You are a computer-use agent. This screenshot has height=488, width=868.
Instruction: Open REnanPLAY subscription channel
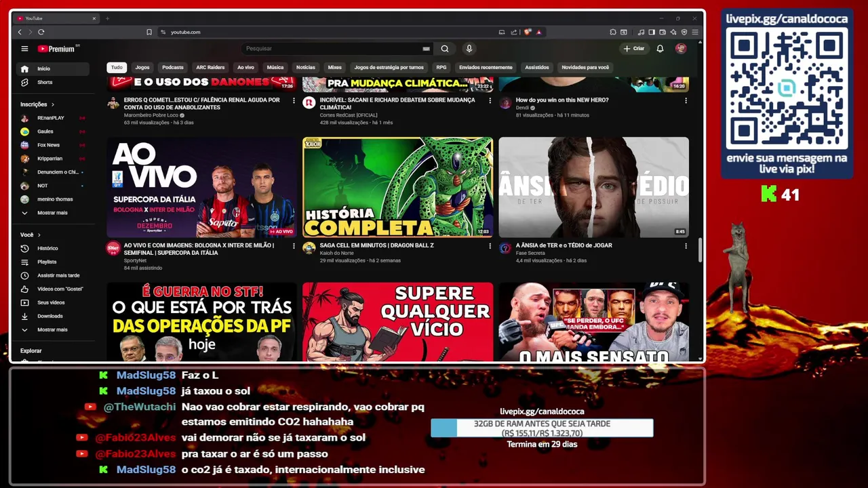click(52, 118)
